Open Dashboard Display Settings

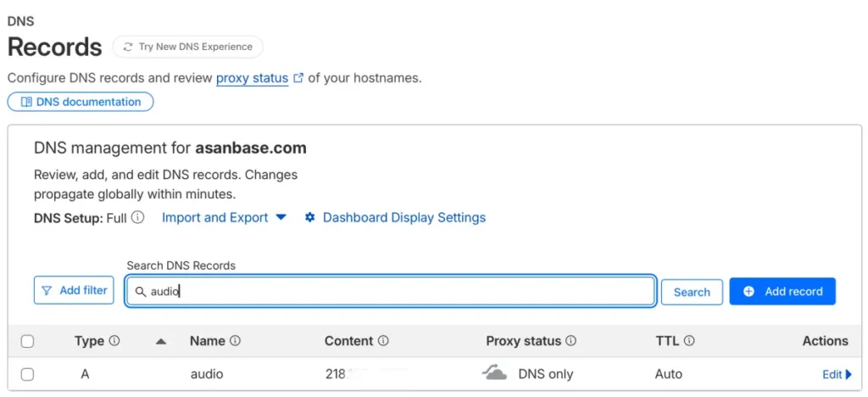click(x=404, y=218)
